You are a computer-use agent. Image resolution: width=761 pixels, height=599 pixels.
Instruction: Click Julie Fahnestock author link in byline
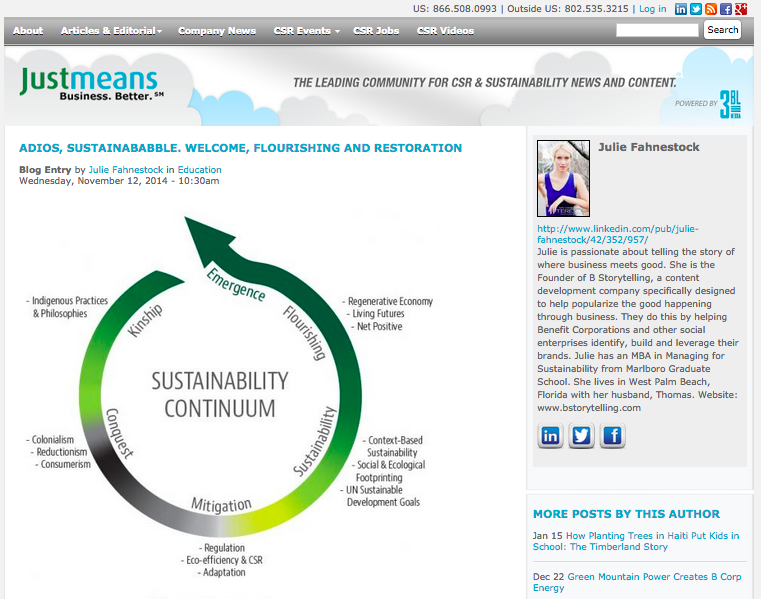(x=126, y=170)
